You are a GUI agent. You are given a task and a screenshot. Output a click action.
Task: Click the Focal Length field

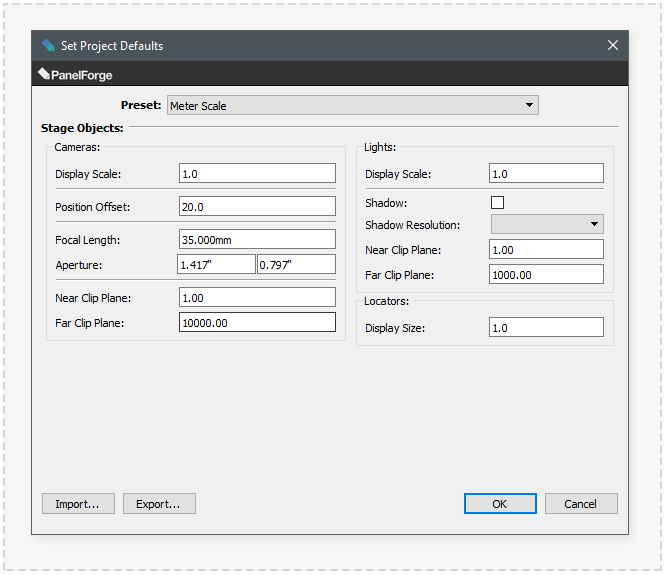point(257,239)
